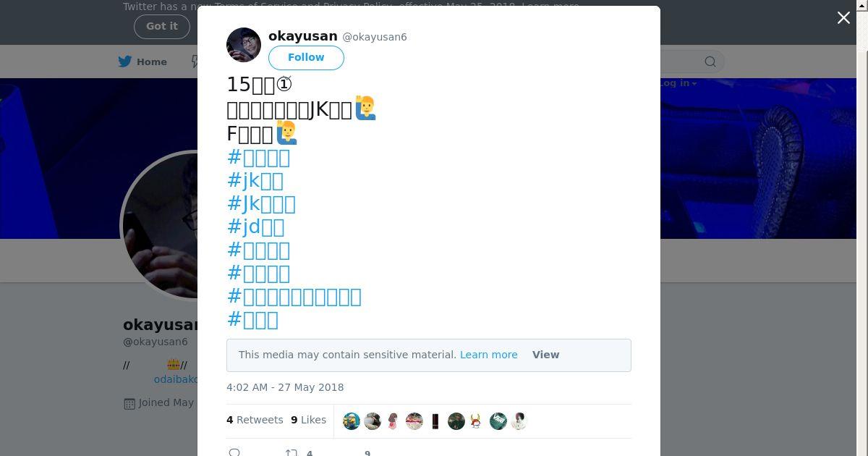This screenshot has height=456, width=868.
Task: Open the hashtag beginning with #jd
Action: pyautogui.click(x=255, y=227)
